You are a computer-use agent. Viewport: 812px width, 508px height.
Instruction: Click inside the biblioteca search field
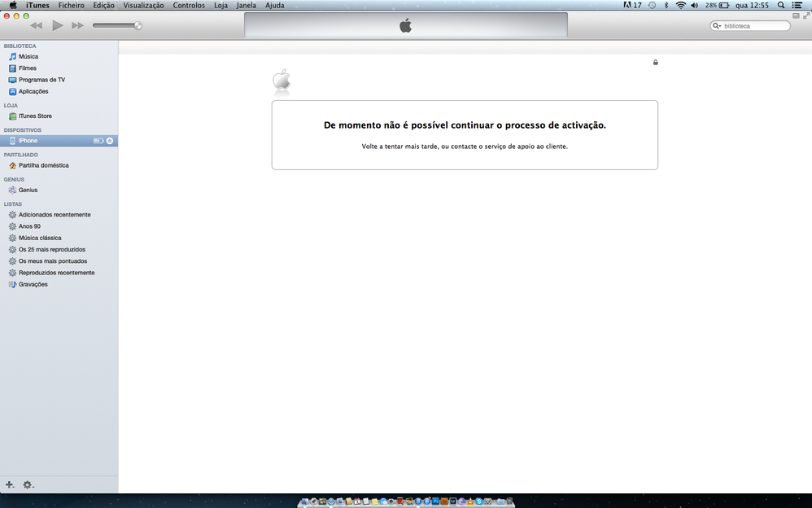click(x=753, y=25)
